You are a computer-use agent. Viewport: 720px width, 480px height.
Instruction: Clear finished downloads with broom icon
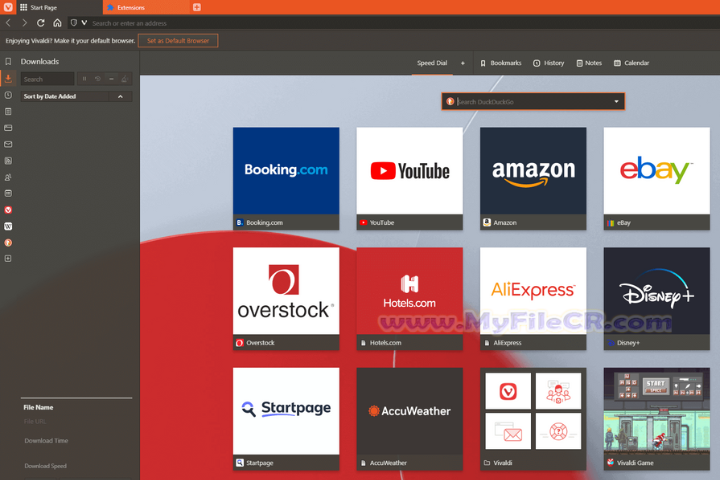click(x=124, y=79)
